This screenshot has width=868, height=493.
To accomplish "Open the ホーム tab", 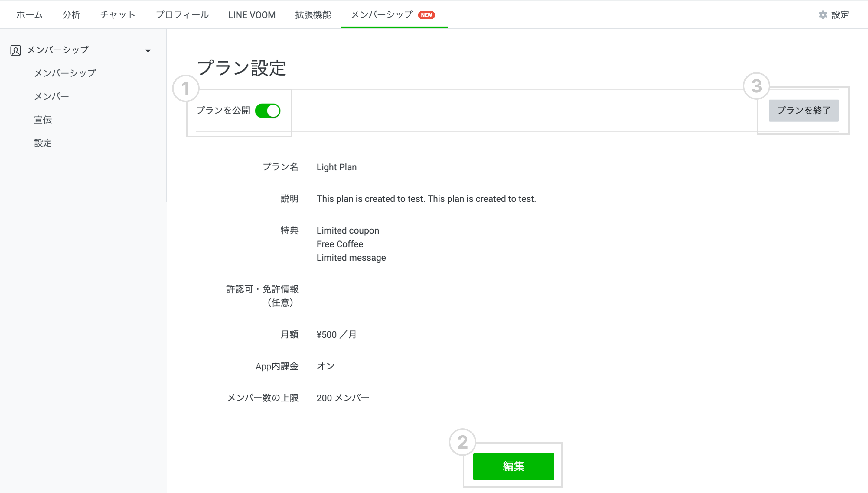I will [29, 15].
